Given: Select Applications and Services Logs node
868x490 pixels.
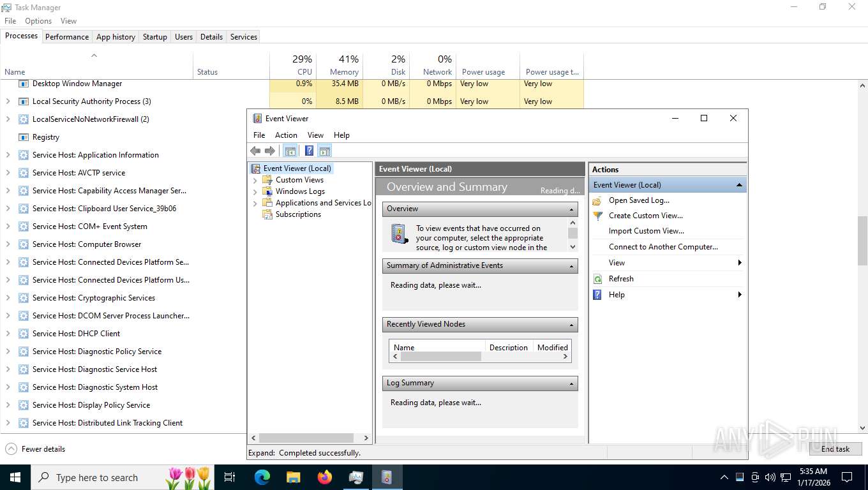Looking at the screenshot, I should pos(323,203).
